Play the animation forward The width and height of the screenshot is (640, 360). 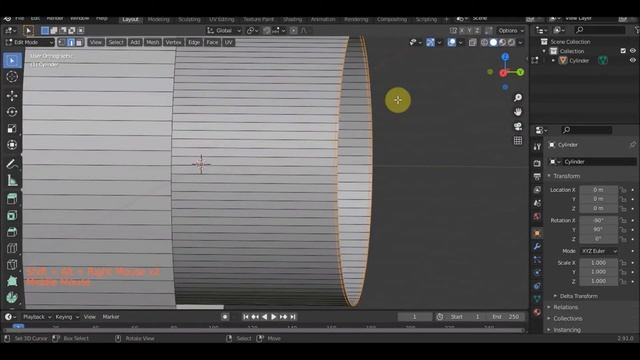point(273,317)
